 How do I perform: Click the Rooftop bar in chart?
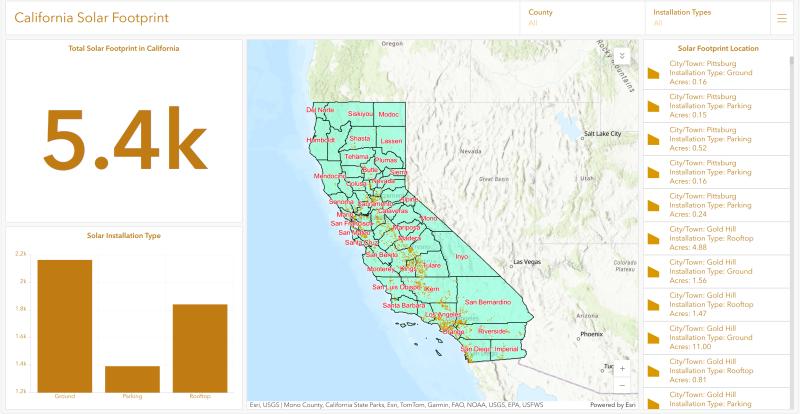click(x=200, y=348)
